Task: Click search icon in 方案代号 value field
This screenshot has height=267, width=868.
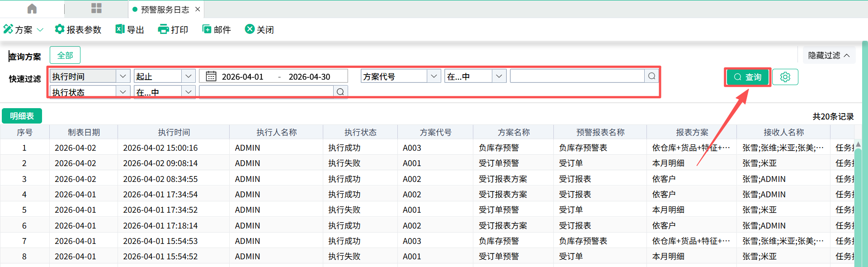Action: point(651,76)
